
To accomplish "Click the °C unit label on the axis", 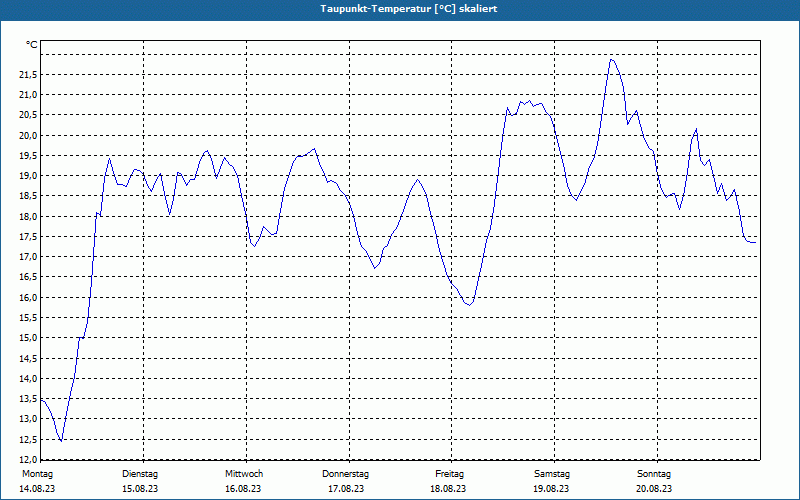I will pyautogui.click(x=32, y=45).
